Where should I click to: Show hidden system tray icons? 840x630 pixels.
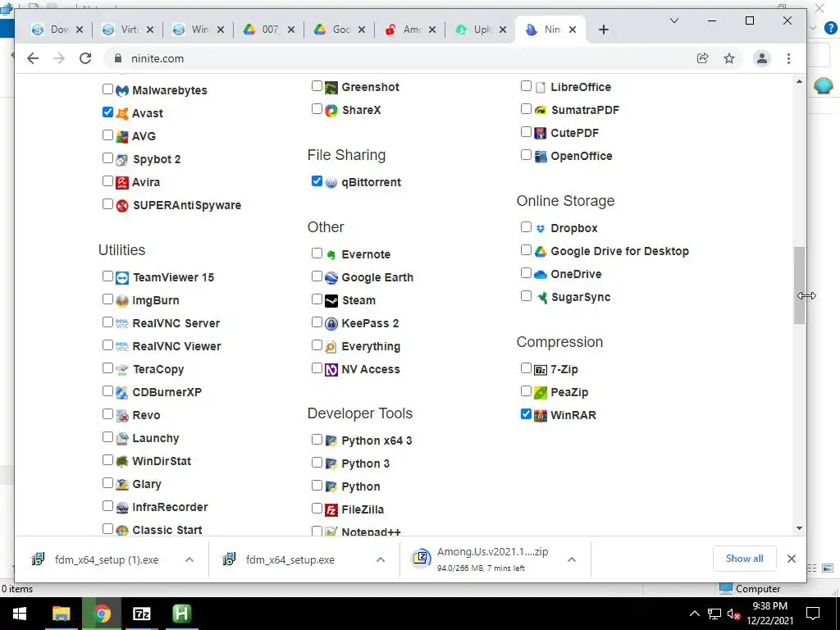[x=694, y=614]
